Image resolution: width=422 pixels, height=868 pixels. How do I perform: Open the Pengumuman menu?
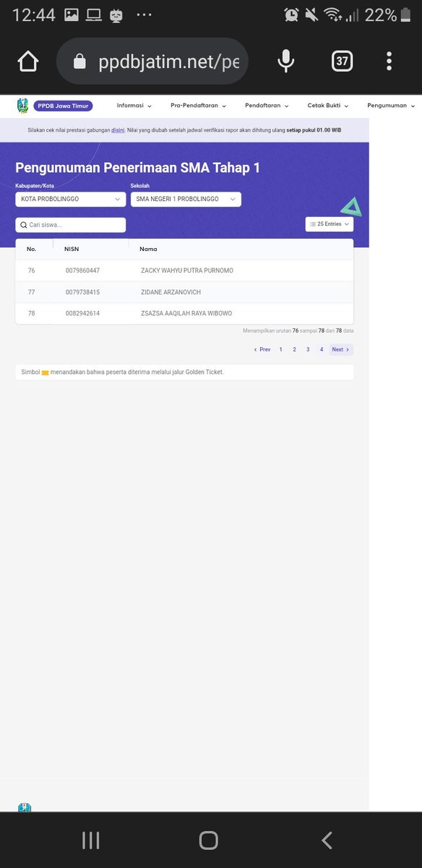pos(391,106)
